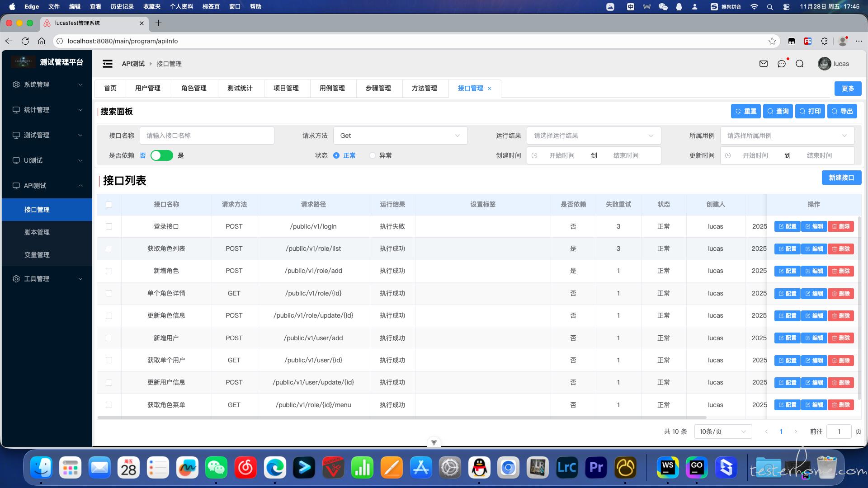The width and height of the screenshot is (868, 488).
Task: Click the header search magnifier icon
Action: pos(800,64)
